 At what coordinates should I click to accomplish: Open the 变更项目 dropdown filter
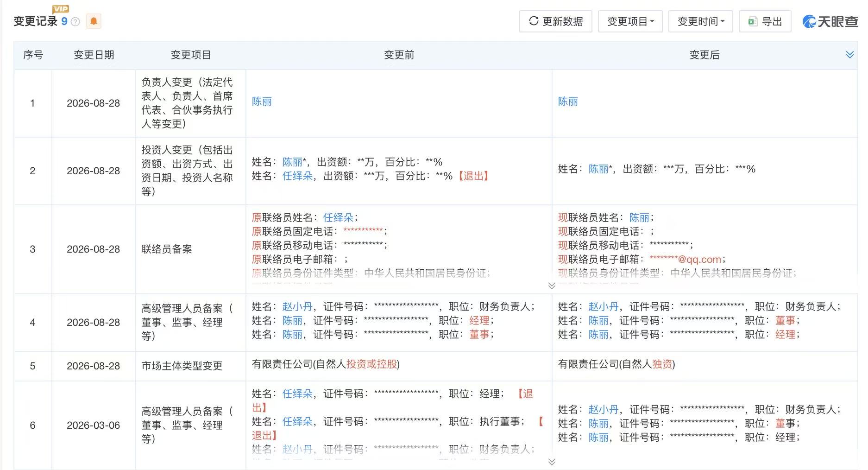click(630, 21)
